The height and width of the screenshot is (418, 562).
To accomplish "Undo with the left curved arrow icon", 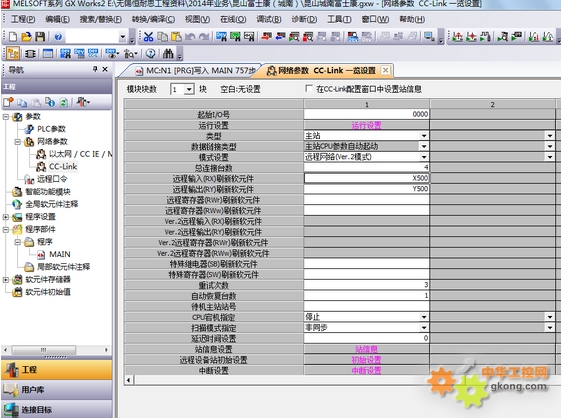I will pyautogui.click(x=190, y=37).
